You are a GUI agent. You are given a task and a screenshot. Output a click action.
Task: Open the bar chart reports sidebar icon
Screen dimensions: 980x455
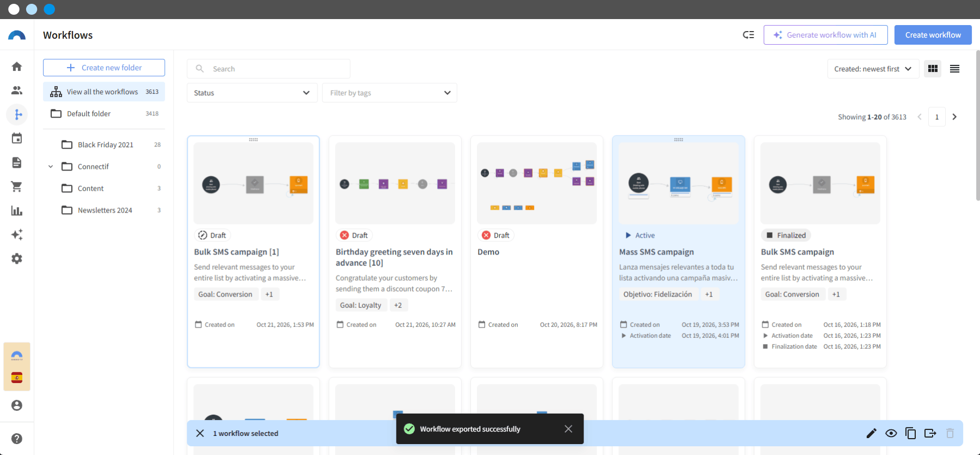[17, 210]
